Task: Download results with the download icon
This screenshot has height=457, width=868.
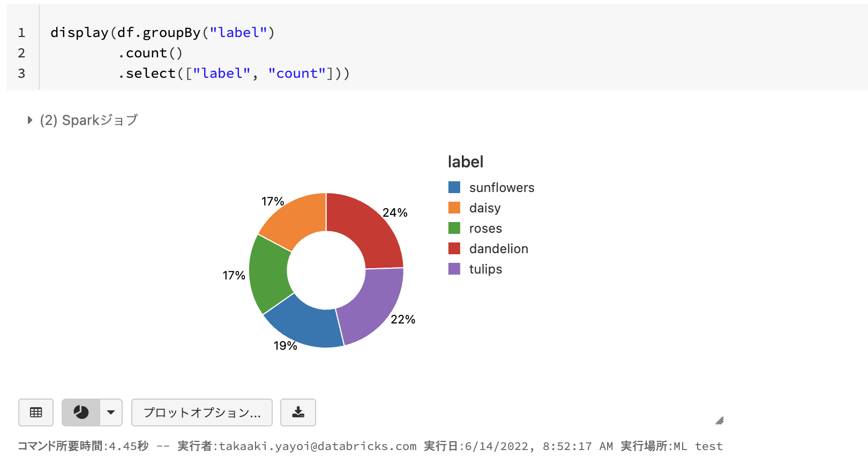Action: (298, 412)
